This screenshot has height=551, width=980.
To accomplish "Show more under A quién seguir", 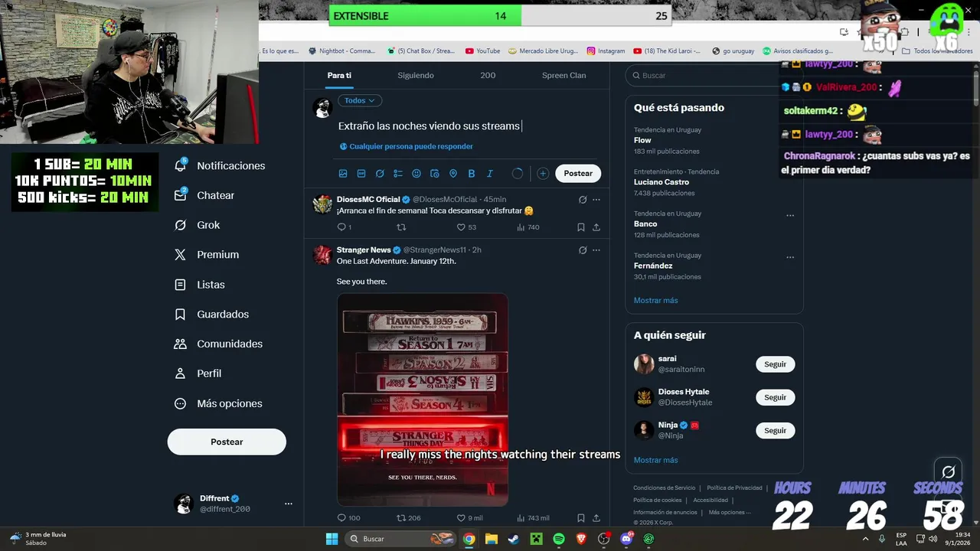I will (655, 460).
